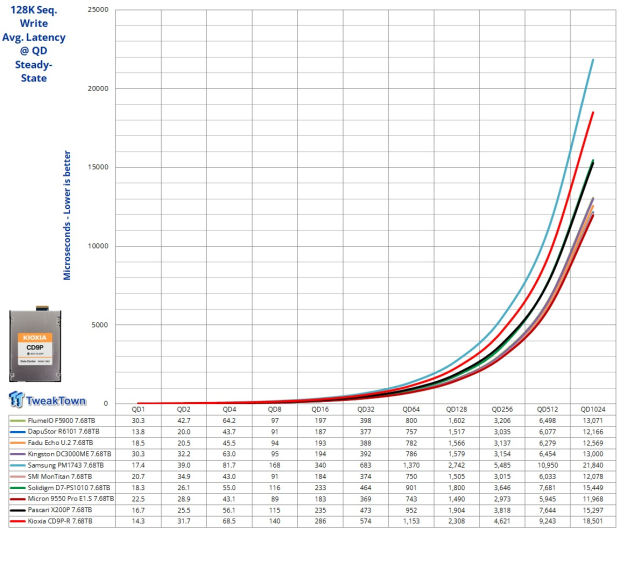Click the QD4 column header
The width and height of the screenshot is (620, 568).
click(229, 409)
